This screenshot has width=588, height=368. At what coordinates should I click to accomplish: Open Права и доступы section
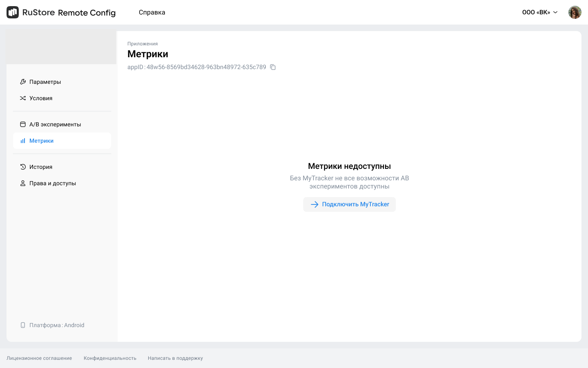(x=62, y=183)
